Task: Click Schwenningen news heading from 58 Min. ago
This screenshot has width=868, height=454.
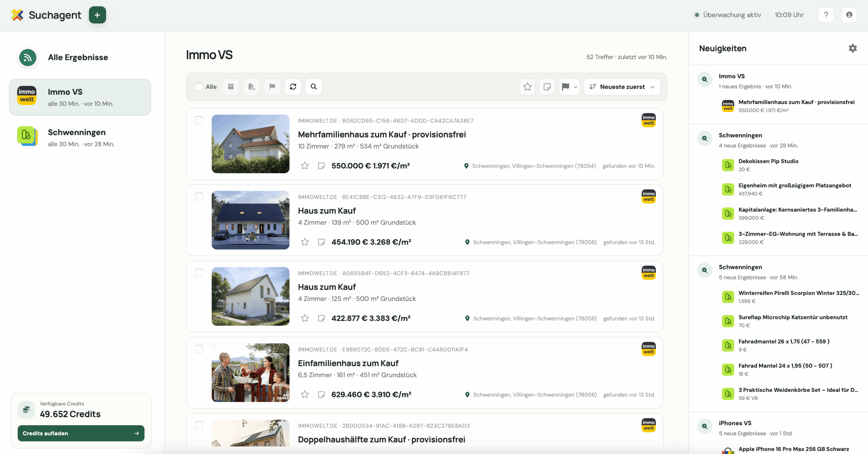Action: tap(741, 267)
